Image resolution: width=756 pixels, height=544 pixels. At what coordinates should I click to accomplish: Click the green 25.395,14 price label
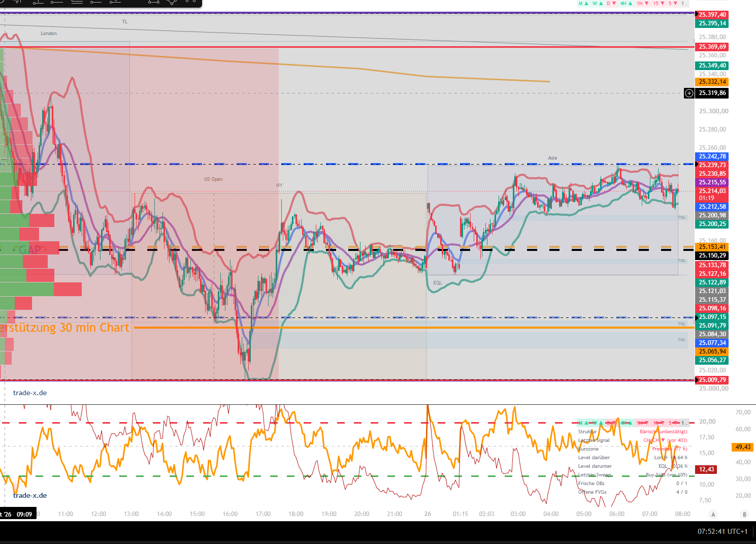[712, 23]
